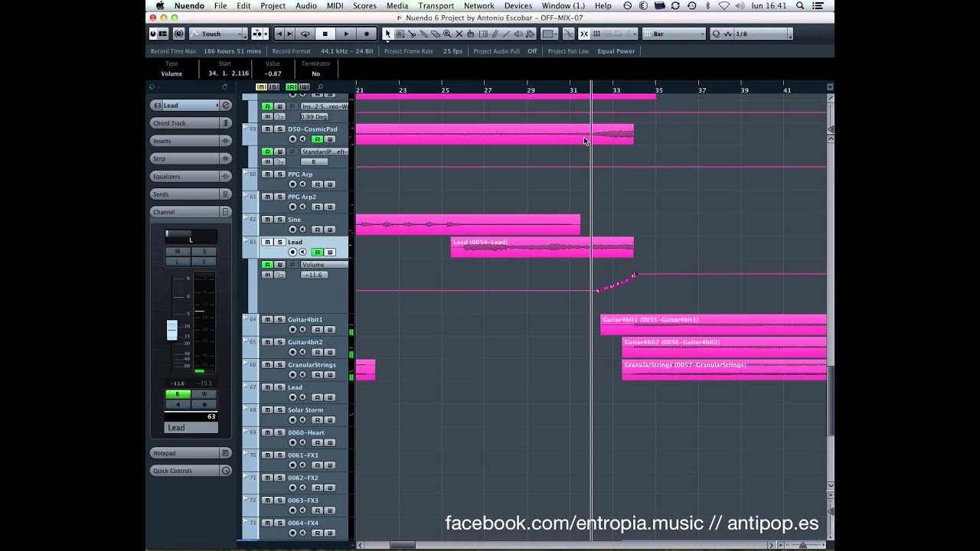Screen dimensions: 980x551
Task: Select the Object Selection arrow tool
Action: pyautogui.click(x=387, y=34)
